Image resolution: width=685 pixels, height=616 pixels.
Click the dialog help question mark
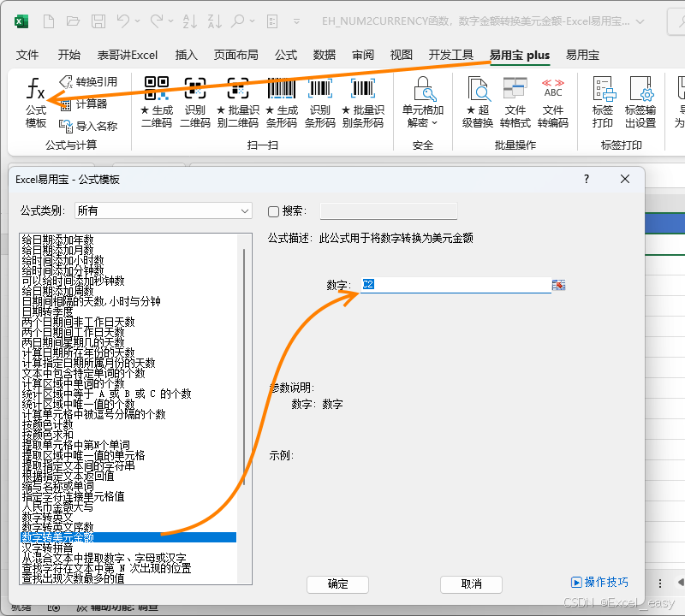587,179
